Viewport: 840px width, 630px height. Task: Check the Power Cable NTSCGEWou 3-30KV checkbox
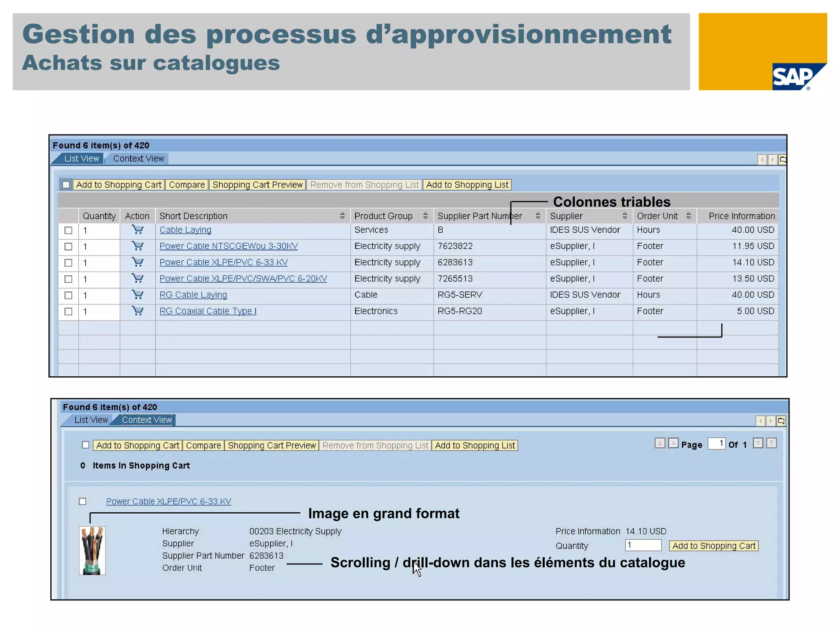tap(68, 247)
